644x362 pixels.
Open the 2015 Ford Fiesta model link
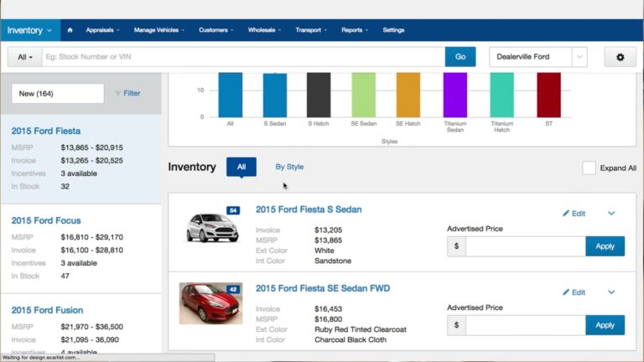46,131
